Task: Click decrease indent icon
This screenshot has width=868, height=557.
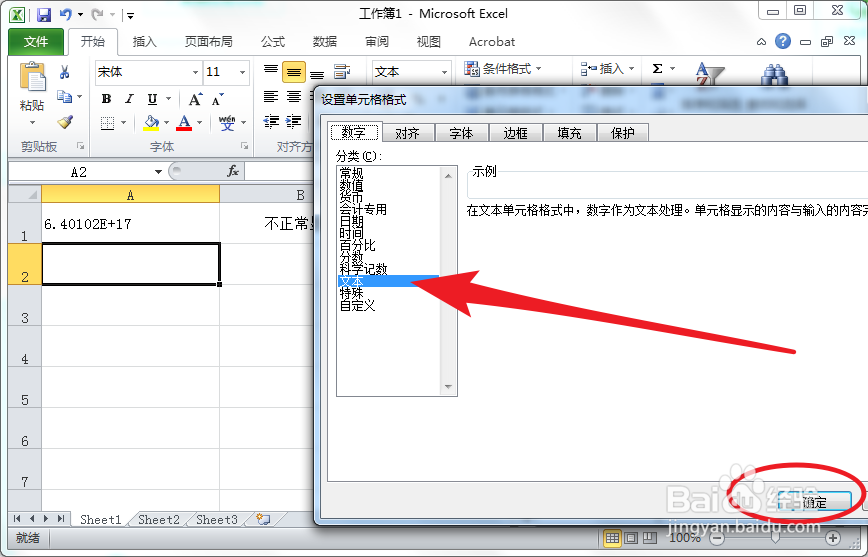Action: (271, 121)
